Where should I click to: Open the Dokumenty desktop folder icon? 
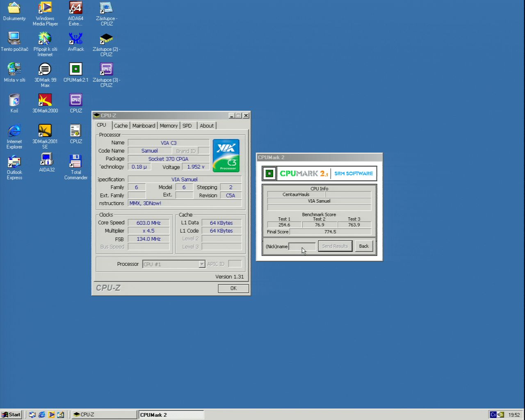[14, 8]
